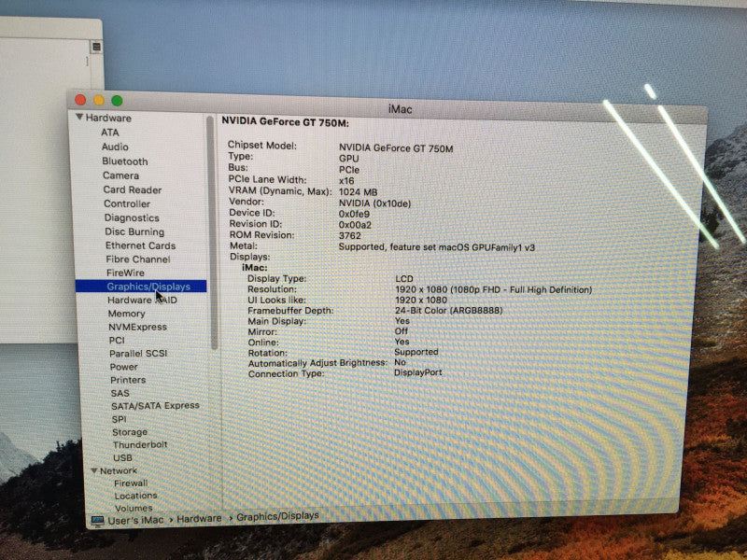Select ATA in the sidebar

click(x=110, y=133)
